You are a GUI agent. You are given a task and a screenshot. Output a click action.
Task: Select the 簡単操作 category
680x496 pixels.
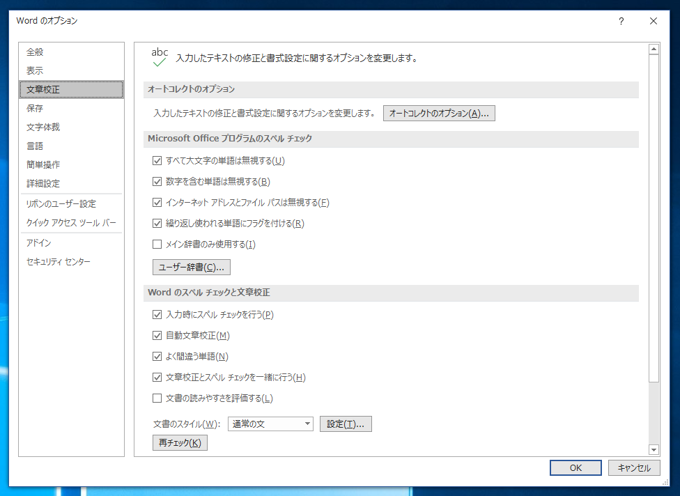71,165
